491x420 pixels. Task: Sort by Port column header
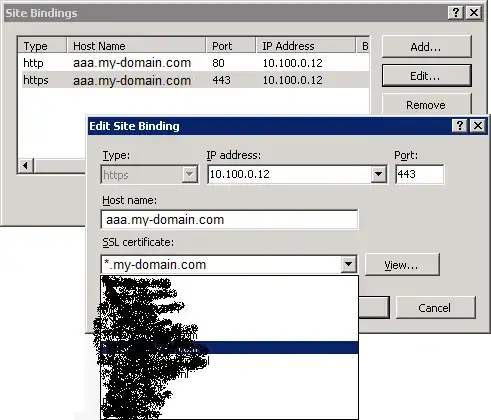coord(231,46)
